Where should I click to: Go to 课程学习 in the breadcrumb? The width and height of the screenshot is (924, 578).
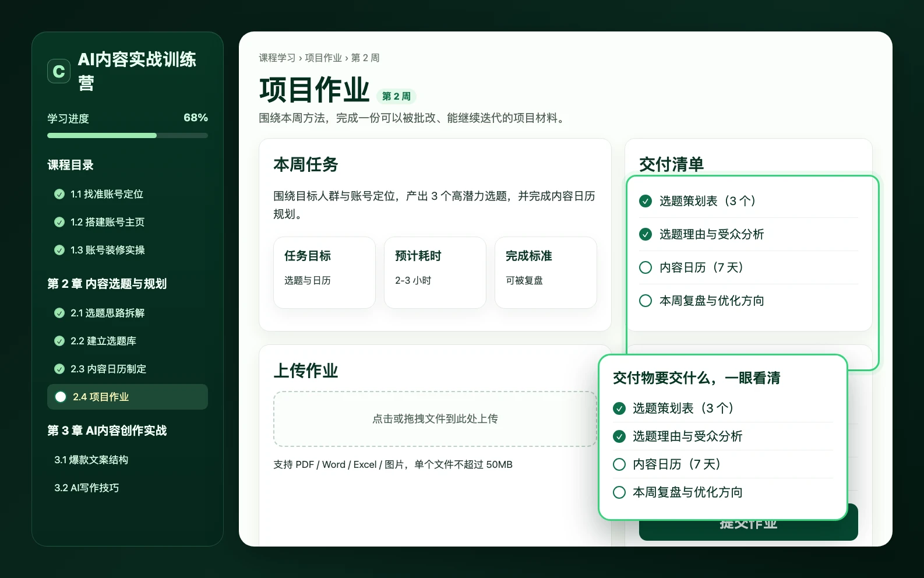(277, 58)
